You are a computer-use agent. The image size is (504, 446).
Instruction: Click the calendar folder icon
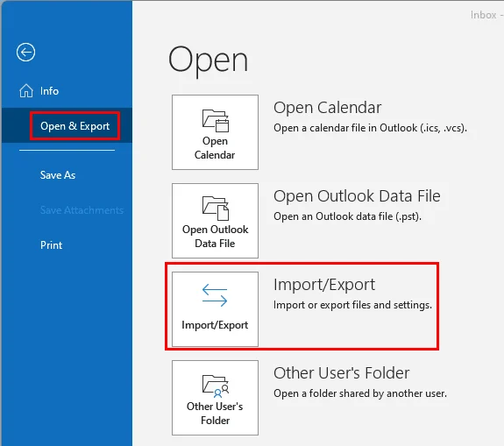coord(216,121)
